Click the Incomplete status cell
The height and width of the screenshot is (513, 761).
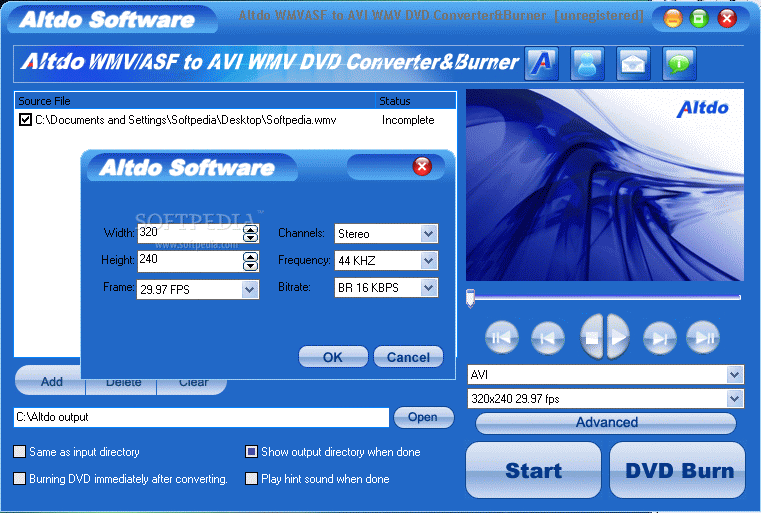click(408, 120)
